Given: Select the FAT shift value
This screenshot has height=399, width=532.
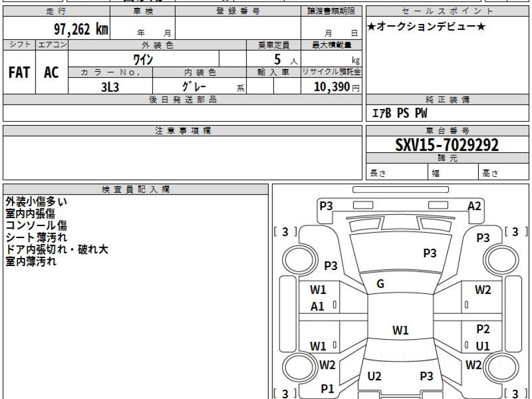Looking at the screenshot, I should (x=19, y=72).
